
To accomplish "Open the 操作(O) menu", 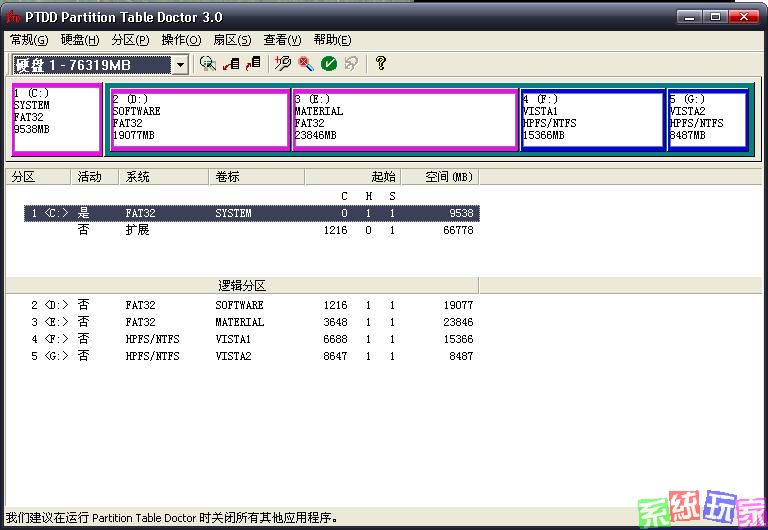I will (181, 40).
